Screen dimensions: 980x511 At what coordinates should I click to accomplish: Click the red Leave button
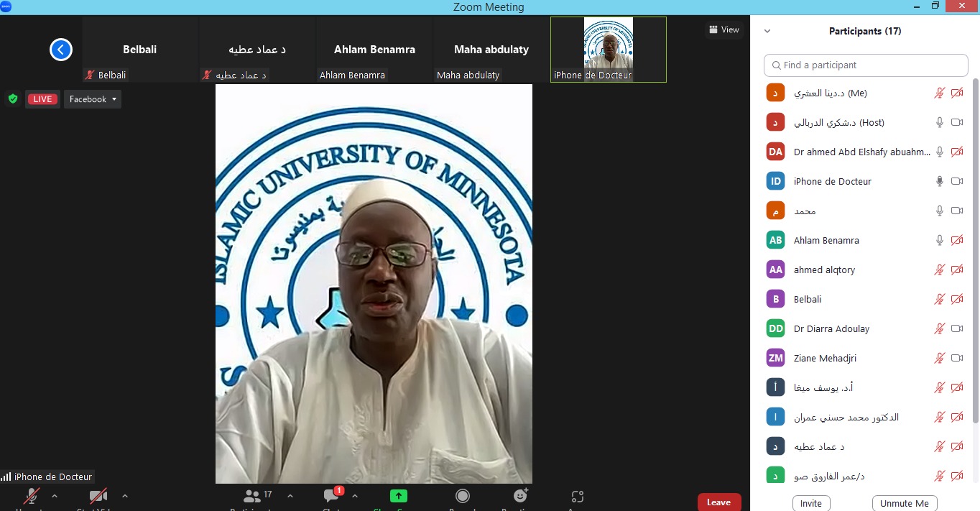(x=718, y=502)
